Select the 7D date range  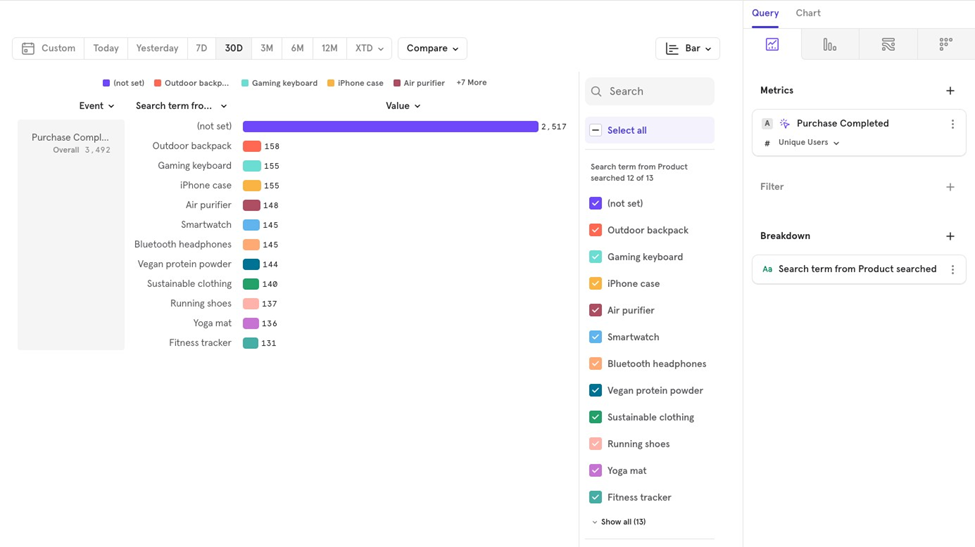click(x=201, y=48)
